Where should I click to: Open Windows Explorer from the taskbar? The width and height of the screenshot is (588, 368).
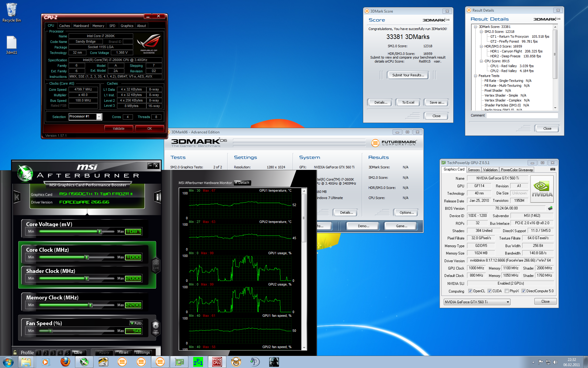(x=26, y=362)
